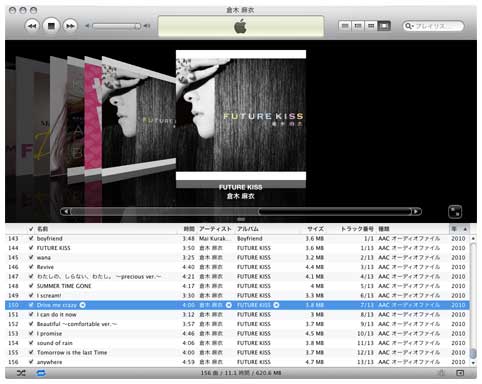Uncheck the sound of rain checkbox
Screen dimensions: 482x384
coord(31,343)
